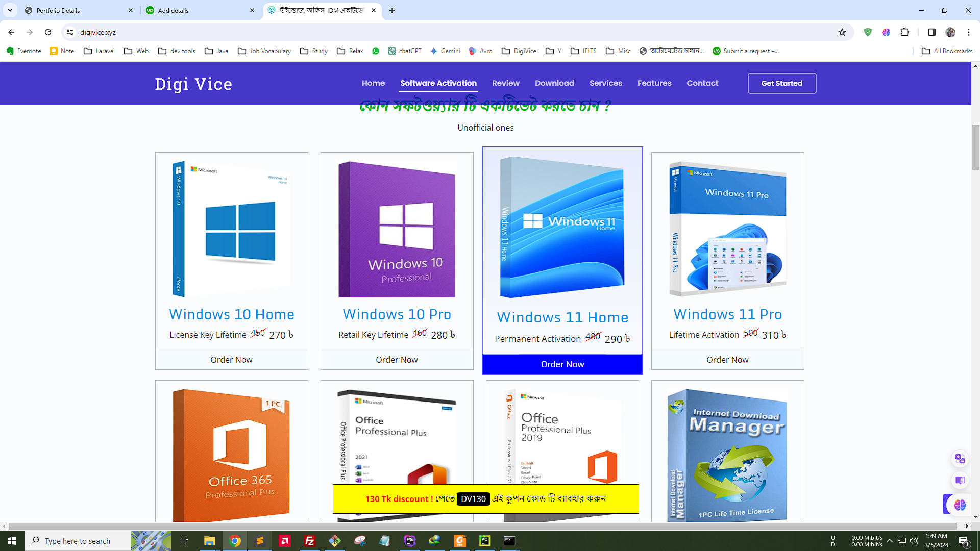Click the Get Started button
The height and width of the screenshot is (551, 980).
(782, 83)
